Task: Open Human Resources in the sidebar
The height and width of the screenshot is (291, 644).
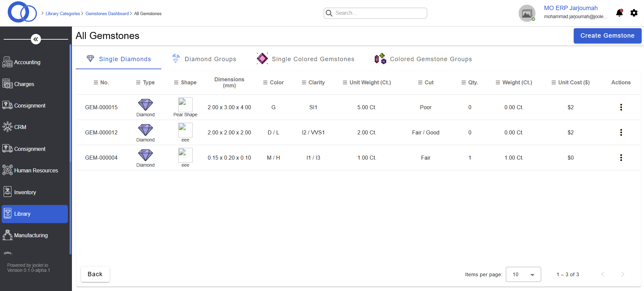Action: [36, 170]
